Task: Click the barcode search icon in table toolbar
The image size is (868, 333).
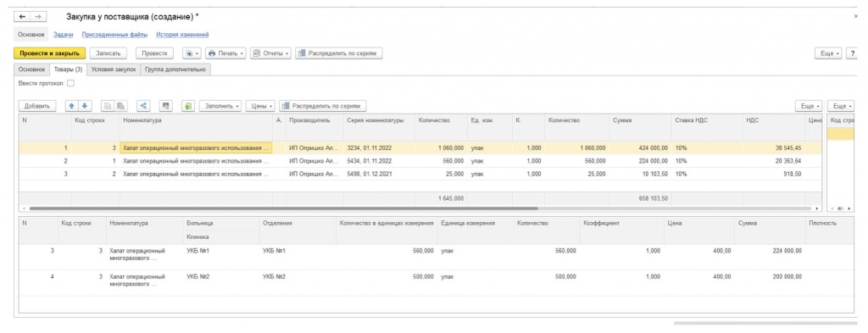Action: (166, 106)
